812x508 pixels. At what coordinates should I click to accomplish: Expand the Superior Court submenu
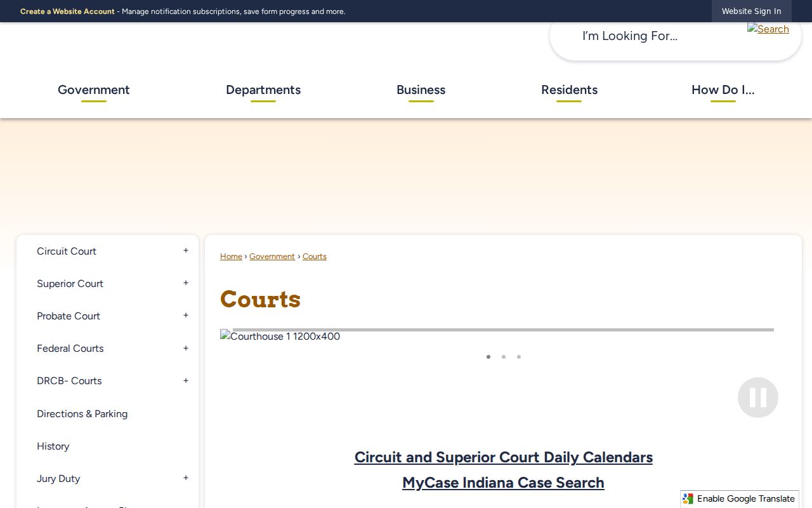tap(186, 283)
